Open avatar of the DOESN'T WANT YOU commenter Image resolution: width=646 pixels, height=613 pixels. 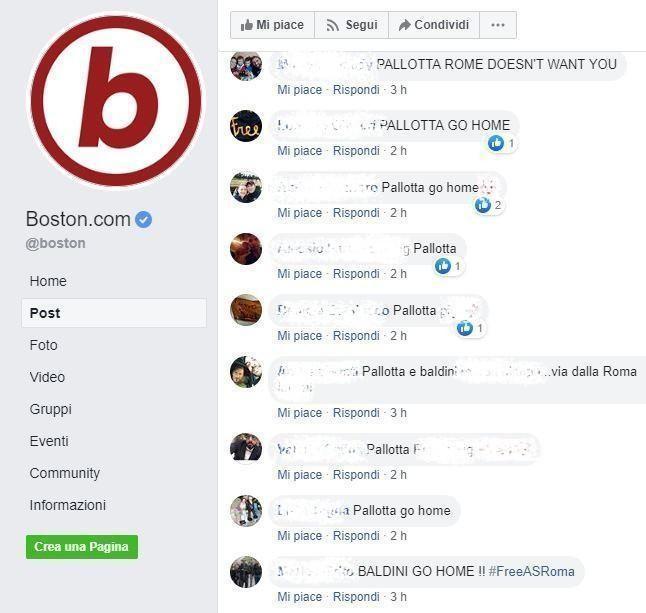pyautogui.click(x=246, y=65)
